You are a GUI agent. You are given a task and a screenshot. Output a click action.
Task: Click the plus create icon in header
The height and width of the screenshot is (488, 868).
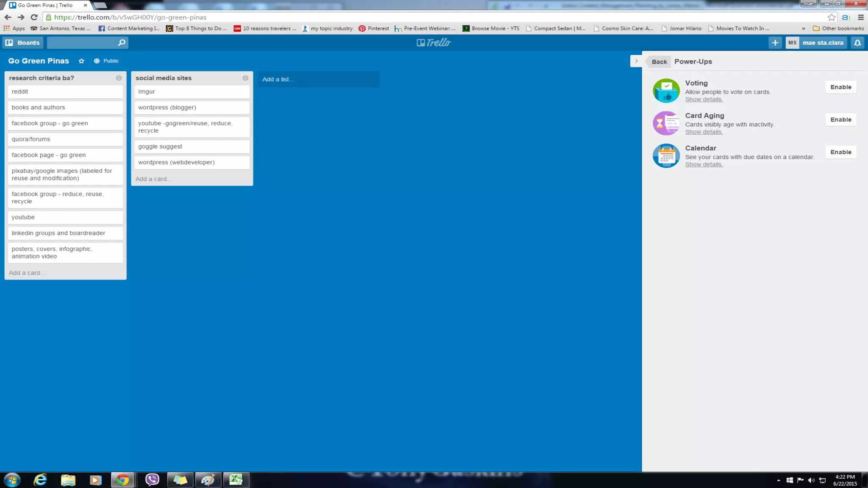(775, 43)
